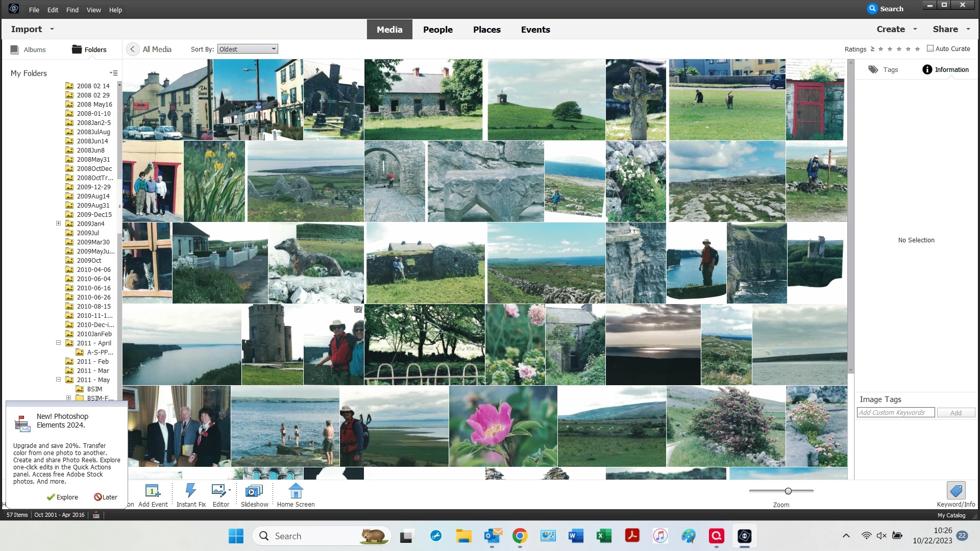Show the Information panel
This screenshot has width=980, height=551.
945,70
